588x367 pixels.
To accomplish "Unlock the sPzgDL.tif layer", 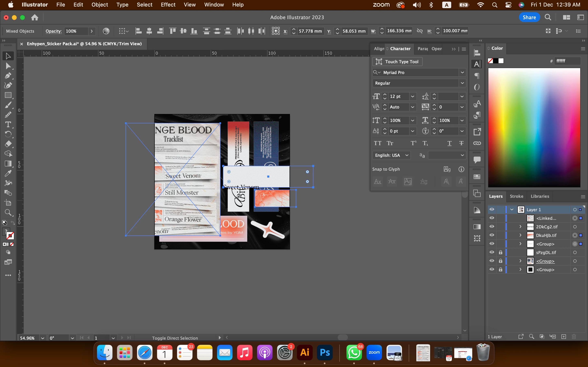I will click(x=501, y=252).
